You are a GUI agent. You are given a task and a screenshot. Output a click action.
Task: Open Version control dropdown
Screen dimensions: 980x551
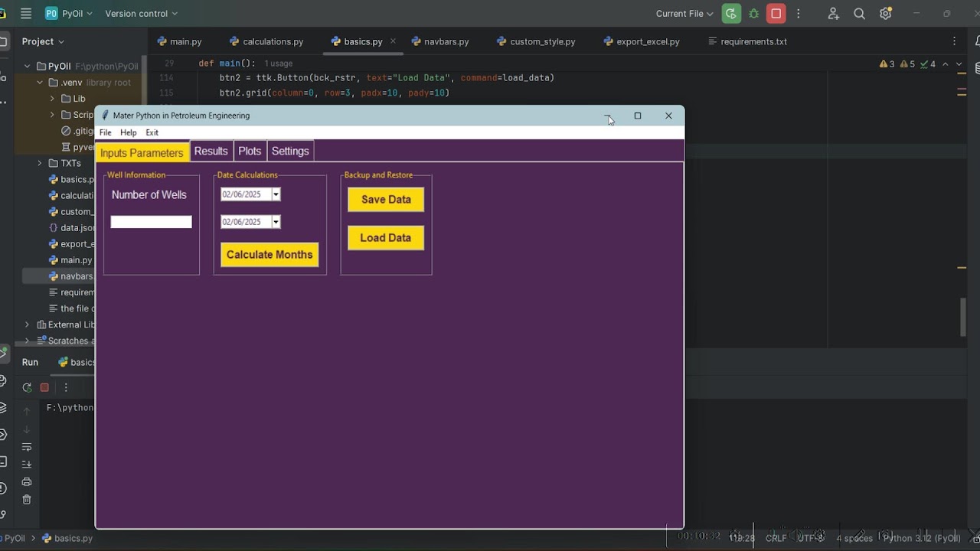click(x=141, y=13)
